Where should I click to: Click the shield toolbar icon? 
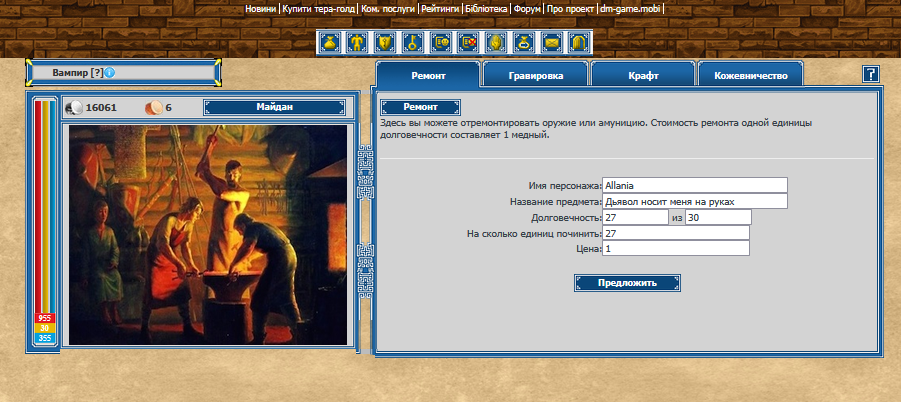pos(387,42)
